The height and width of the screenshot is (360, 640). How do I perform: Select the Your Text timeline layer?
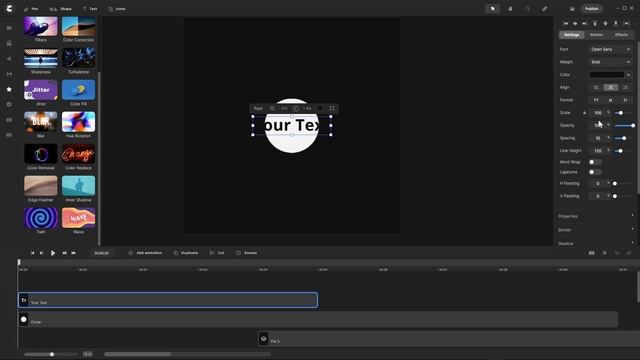tap(168, 300)
